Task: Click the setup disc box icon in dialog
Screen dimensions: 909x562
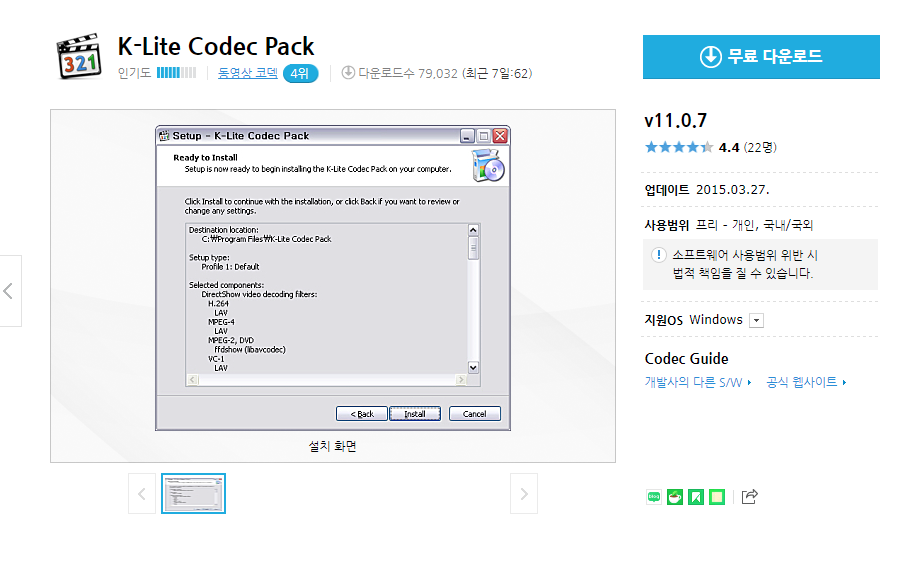Action: (x=488, y=166)
